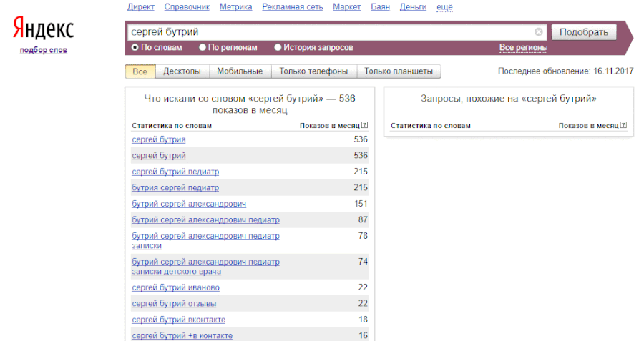Click 'Что искали со словом' heading
Image resolution: width=644 pixels, height=341 pixels.
[x=250, y=104]
